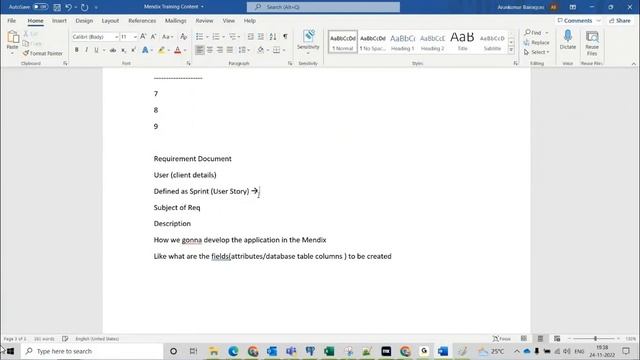640x360 pixels.
Task: Expand the Styles gallery
Action: (x=511, y=50)
